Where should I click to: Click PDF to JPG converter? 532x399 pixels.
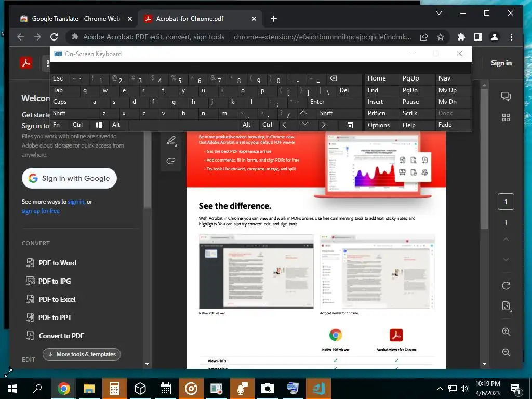[48, 281]
